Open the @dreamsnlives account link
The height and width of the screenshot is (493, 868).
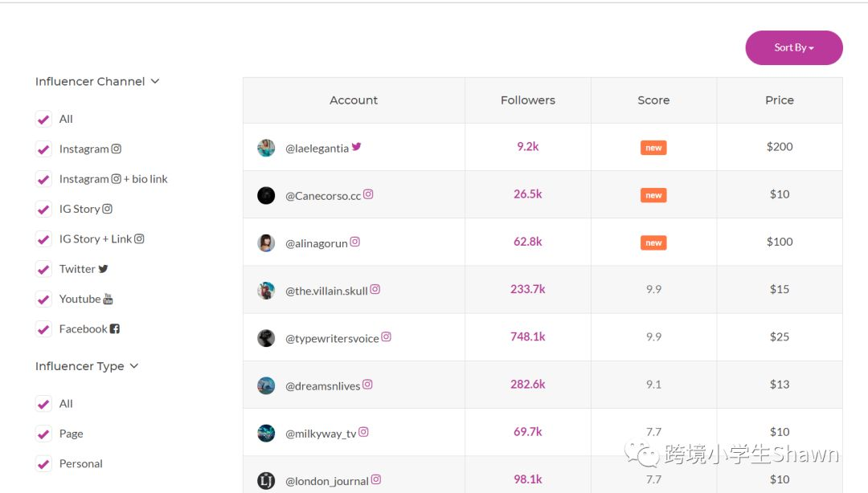[323, 386]
